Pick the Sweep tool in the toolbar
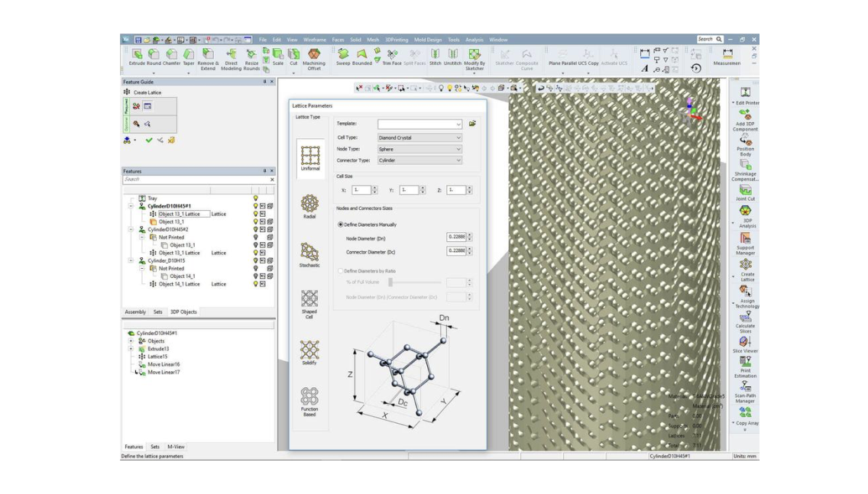This screenshot has height=494, width=868. click(343, 57)
